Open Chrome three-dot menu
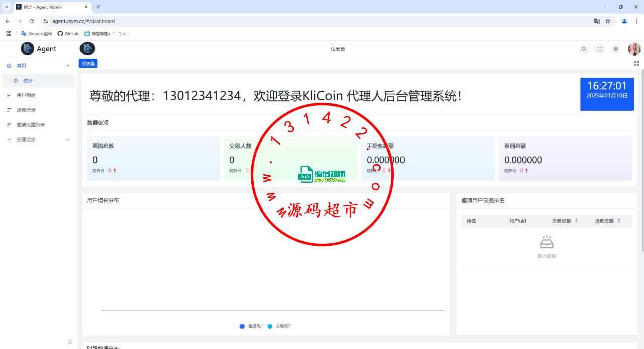This screenshot has width=644, height=349. (x=637, y=21)
